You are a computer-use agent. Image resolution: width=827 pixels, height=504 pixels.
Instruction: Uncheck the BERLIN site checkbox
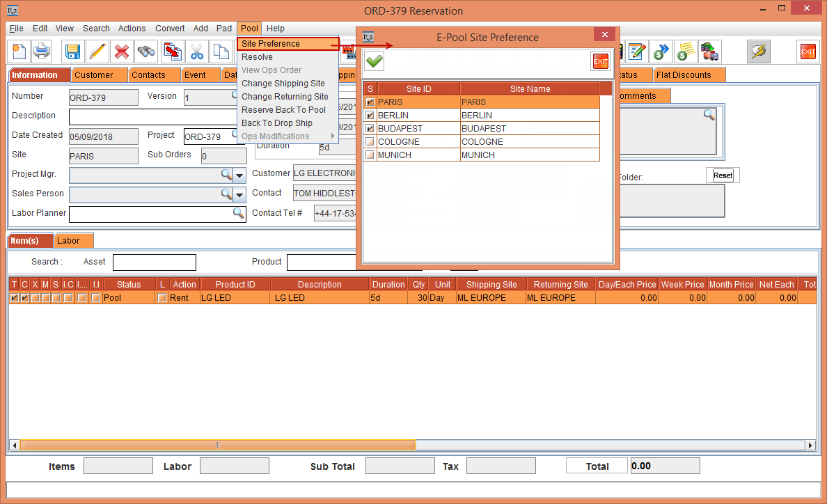pyautogui.click(x=370, y=116)
